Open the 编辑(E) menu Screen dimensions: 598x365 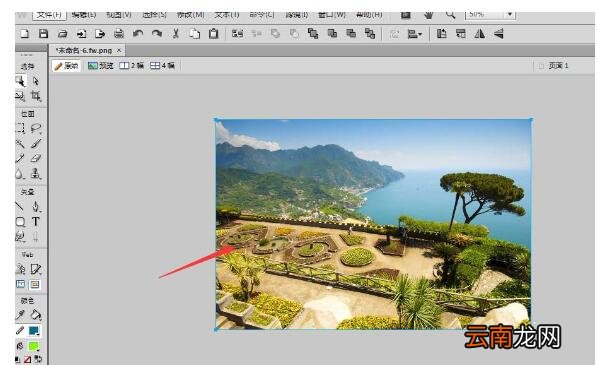(84, 14)
